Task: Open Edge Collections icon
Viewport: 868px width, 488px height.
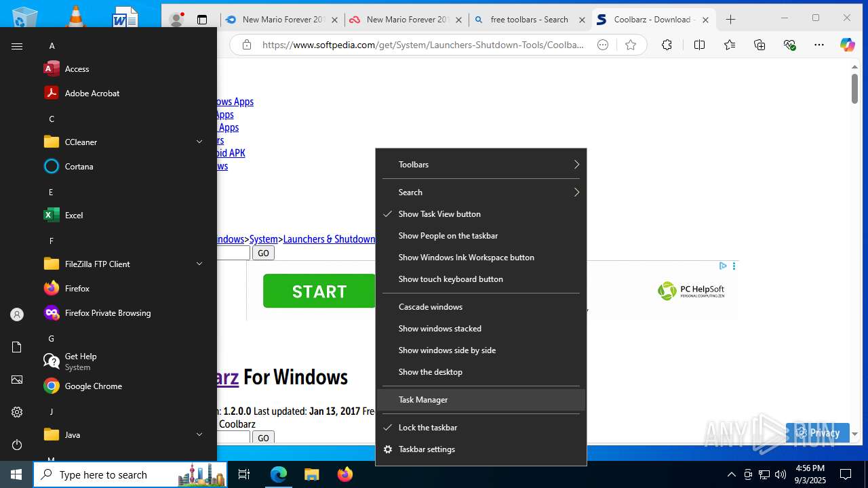Action: pos(759,45)
